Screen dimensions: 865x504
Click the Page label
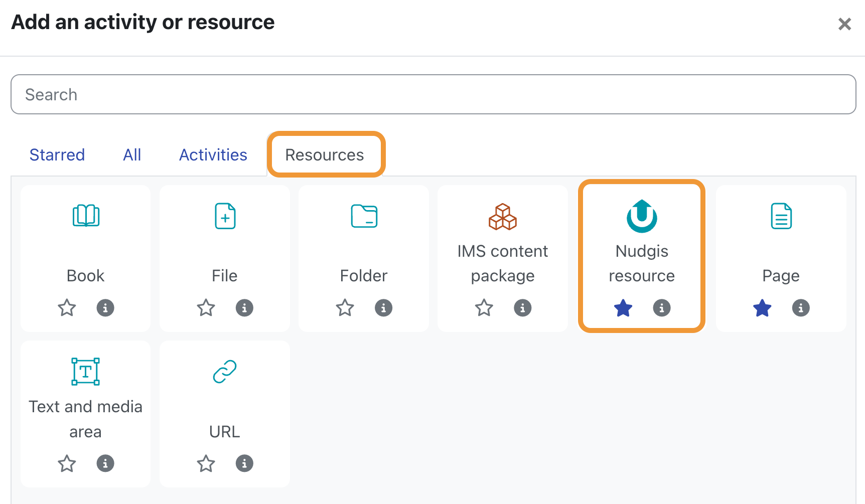click(781, 276)
